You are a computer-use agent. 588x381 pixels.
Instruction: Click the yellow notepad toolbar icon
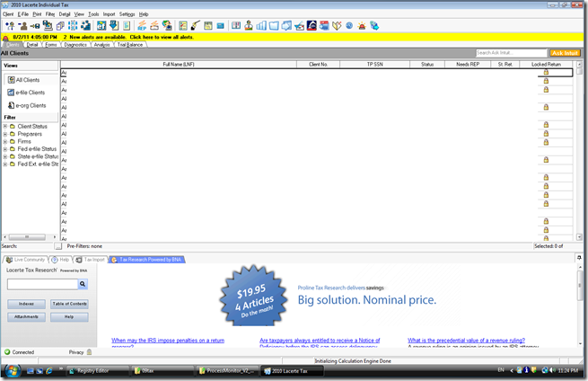[x=208, y=25]
